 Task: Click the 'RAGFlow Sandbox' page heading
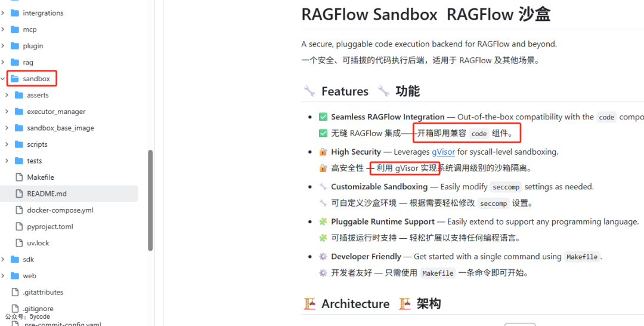(369, 14)
